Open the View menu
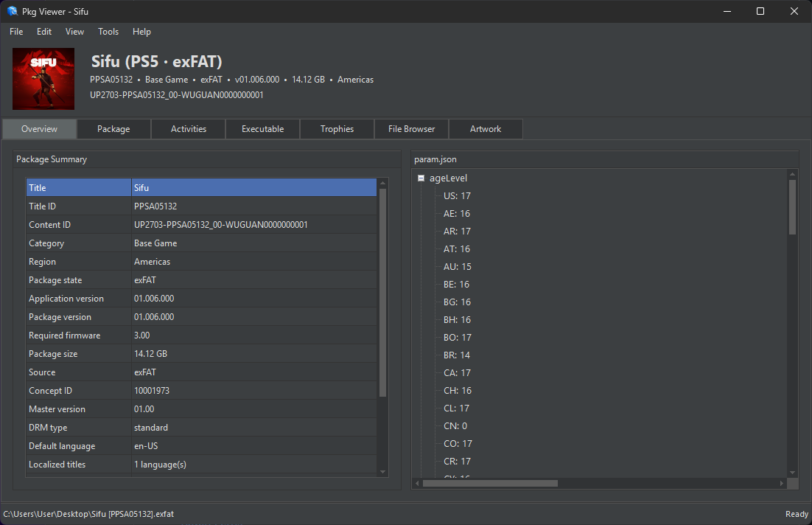 click(74, 32)
